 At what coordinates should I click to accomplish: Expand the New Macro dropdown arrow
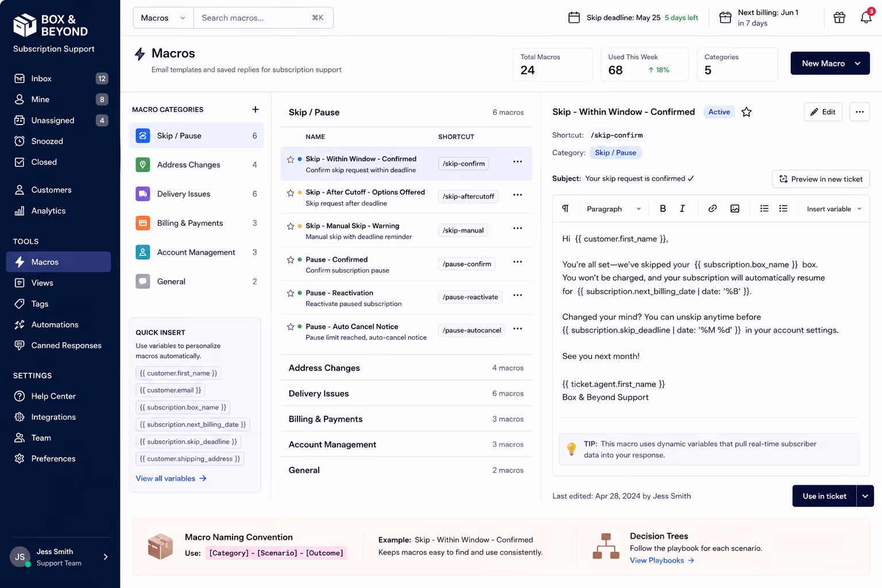click(857, 63)
